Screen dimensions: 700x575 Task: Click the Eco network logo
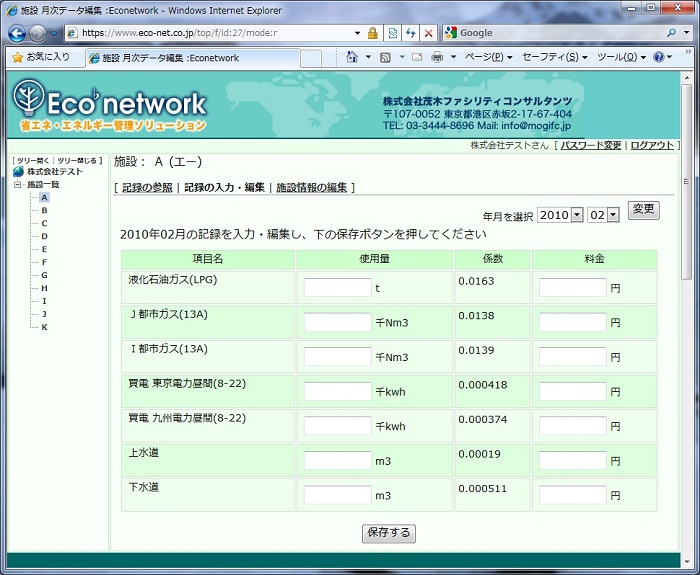(x=109, y=105)
